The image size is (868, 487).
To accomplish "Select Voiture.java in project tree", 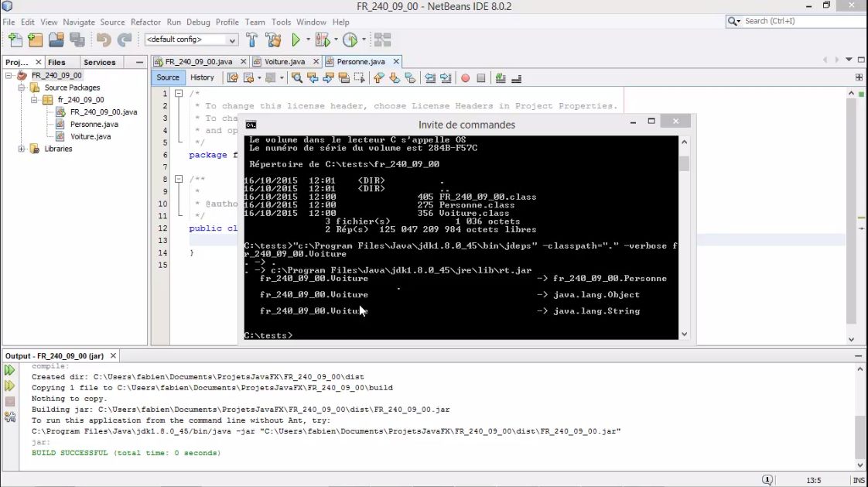I will [x=91, y=136].
